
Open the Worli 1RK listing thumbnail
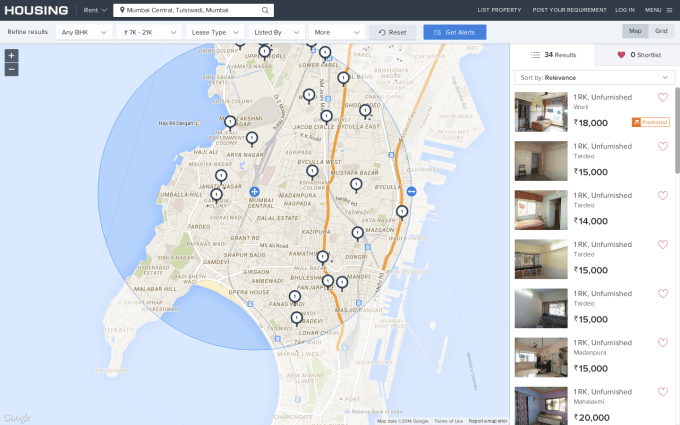[x=541, y=112]
